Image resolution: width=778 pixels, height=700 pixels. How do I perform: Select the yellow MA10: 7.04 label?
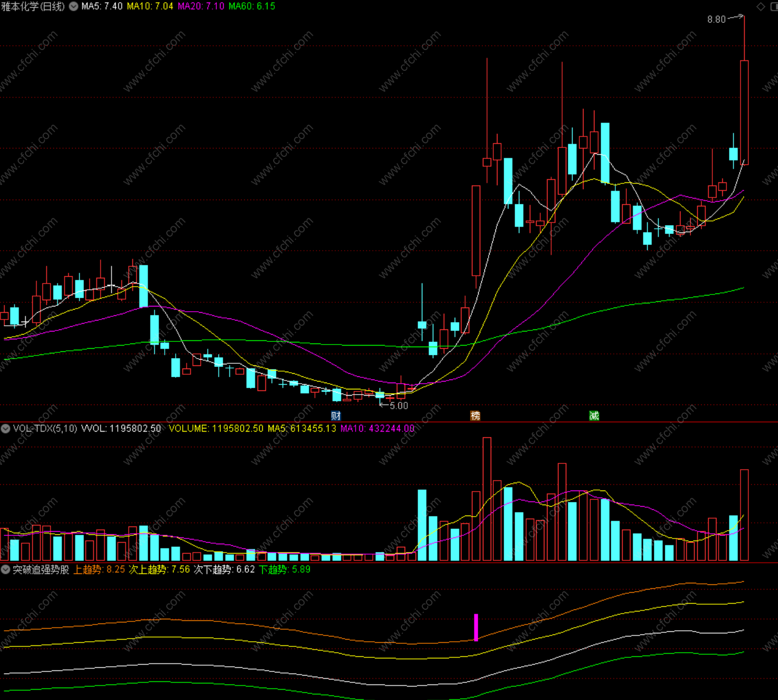coord(150,6)
